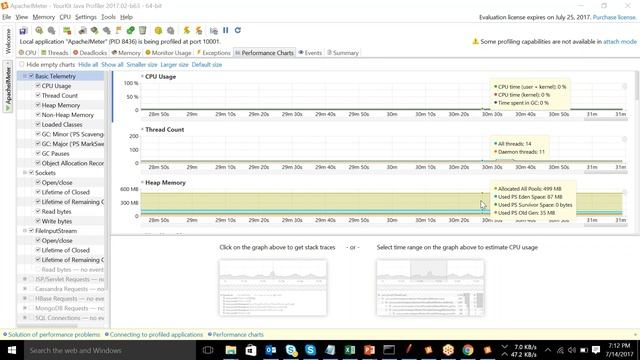Click the second orange lightning toolbar icon
640x360 pixels.
point(199,31)
